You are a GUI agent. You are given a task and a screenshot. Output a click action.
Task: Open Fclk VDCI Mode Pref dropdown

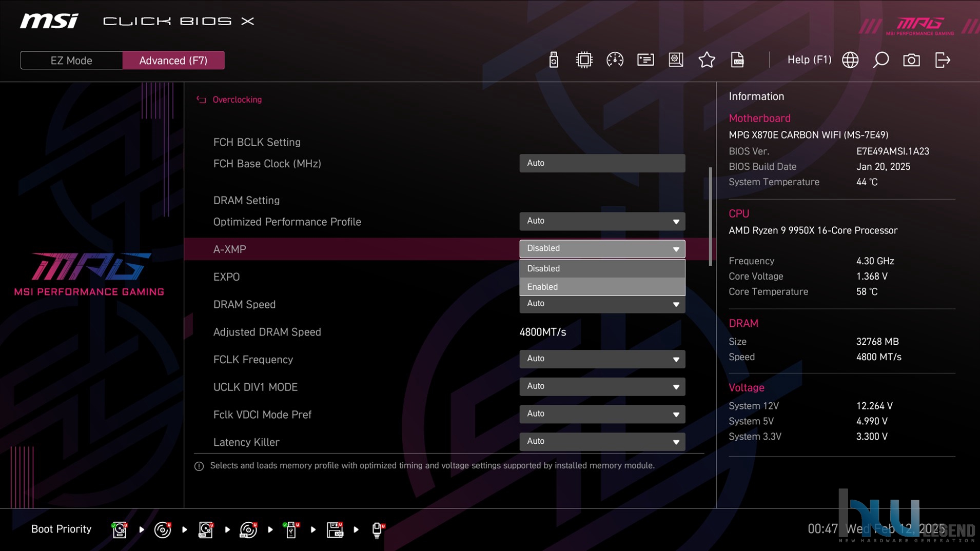coord(602,414)
